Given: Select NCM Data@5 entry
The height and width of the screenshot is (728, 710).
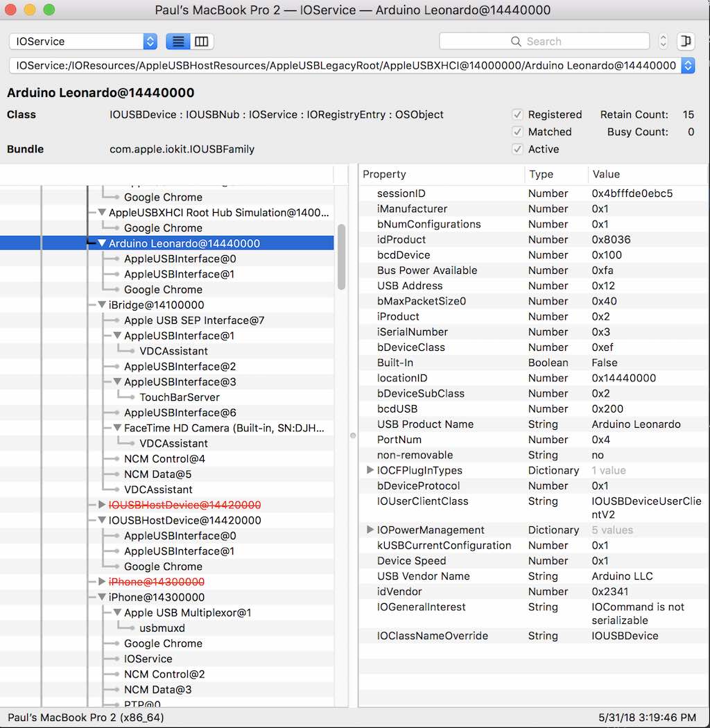Looking at the screenshot, I should (x=157, y=474).
